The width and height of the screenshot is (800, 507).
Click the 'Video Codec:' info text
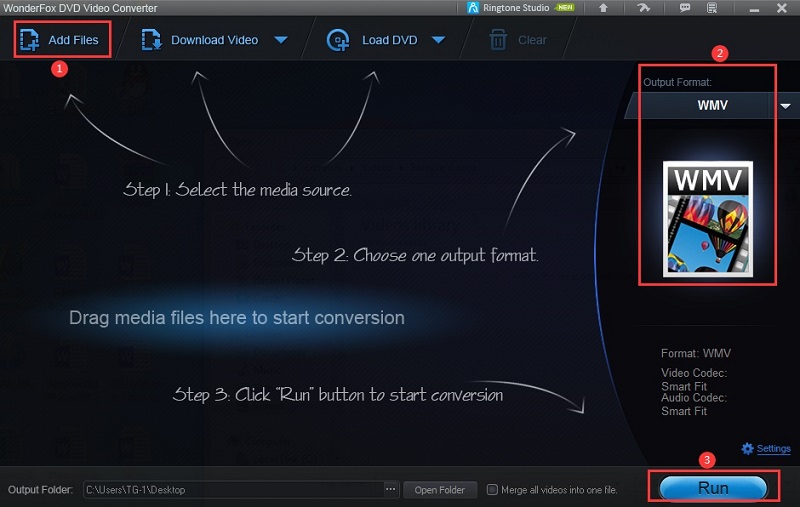[694, 373]
